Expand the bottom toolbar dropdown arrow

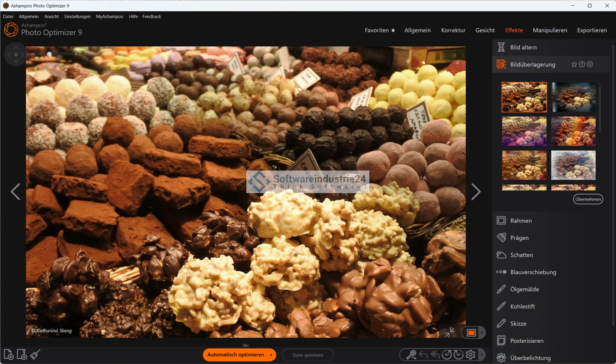tap(482, 355)
